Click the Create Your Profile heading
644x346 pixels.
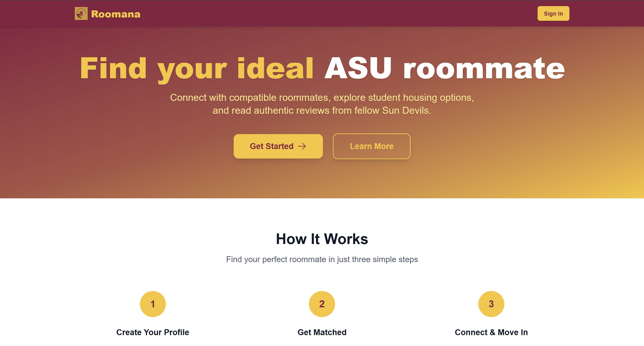click(x=153, y=332)
